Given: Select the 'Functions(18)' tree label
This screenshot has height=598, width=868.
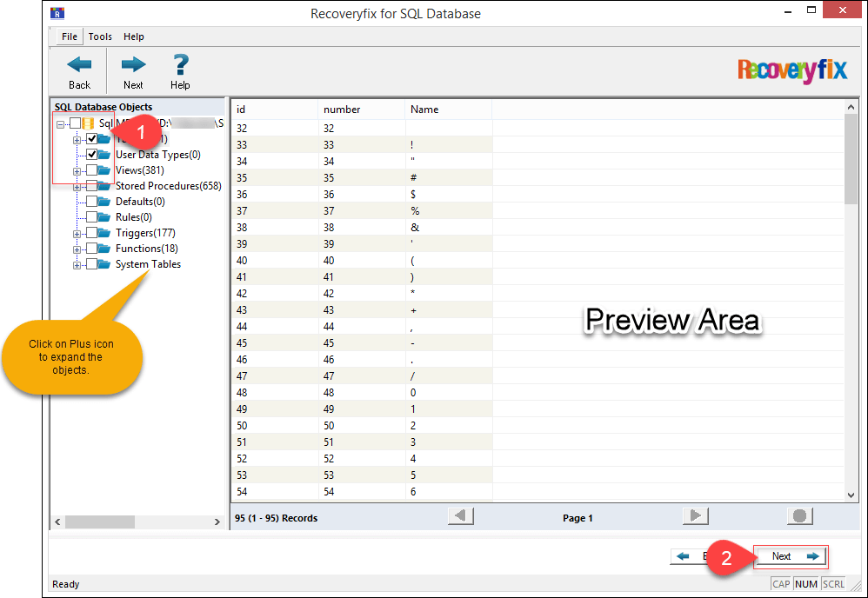Looking at the screenshot, I should 147,249.
